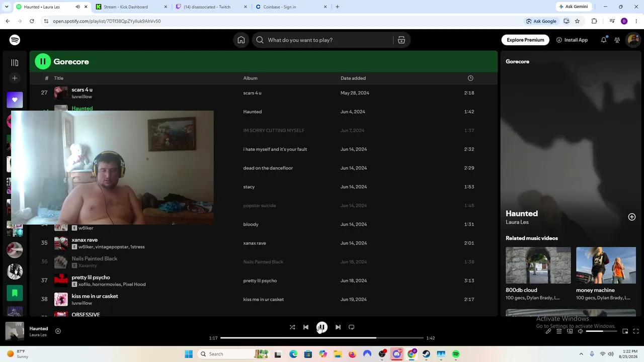Open the green bookmark Your Episodes item

(15, 293)
